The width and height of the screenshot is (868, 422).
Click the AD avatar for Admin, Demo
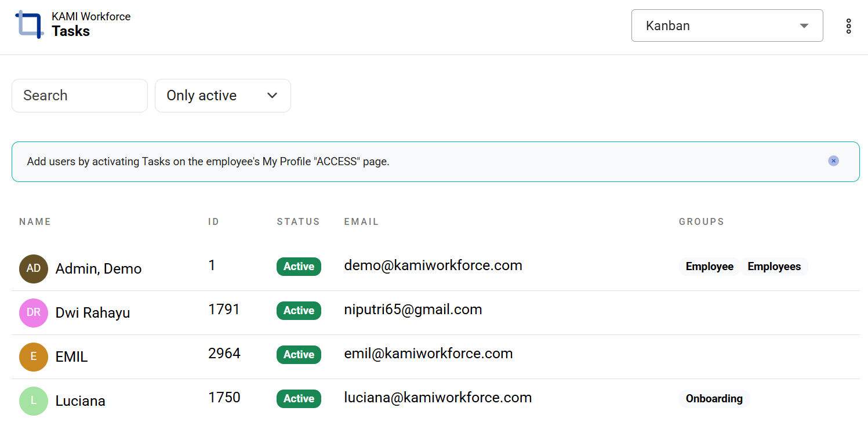point(33,269)
